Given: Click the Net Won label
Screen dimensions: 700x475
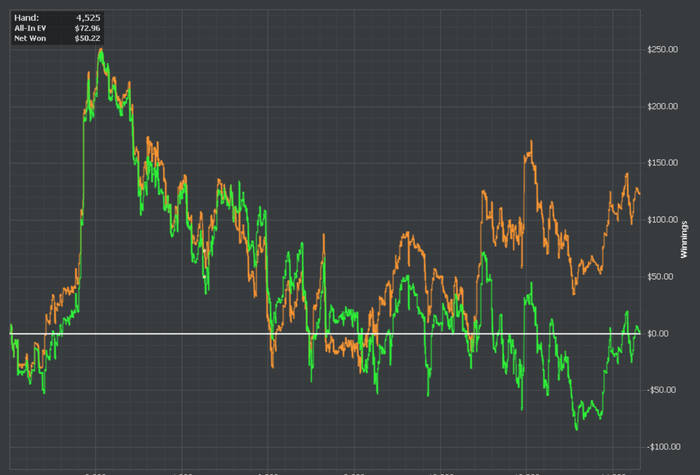Looking at the screenshot, I should pos(30,38).
